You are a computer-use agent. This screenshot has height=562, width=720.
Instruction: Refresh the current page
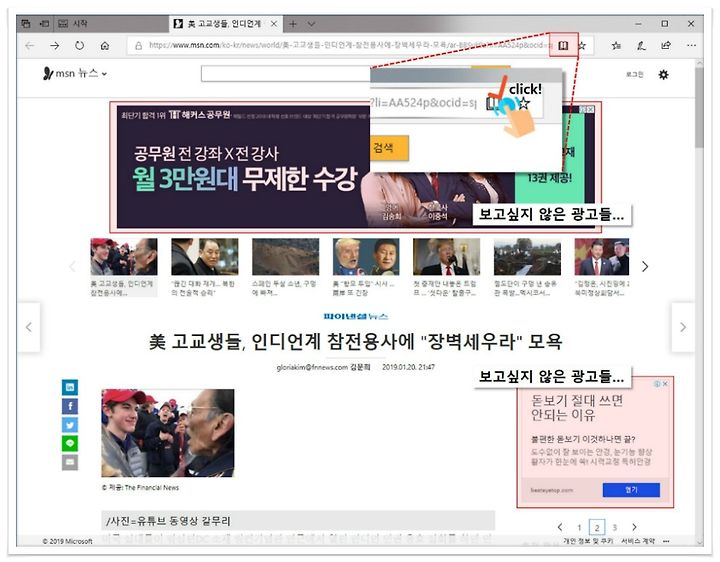79,45
